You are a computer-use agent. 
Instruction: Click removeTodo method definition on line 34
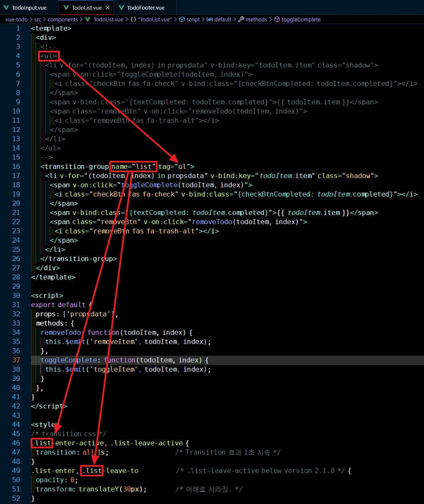coord(116,332)
